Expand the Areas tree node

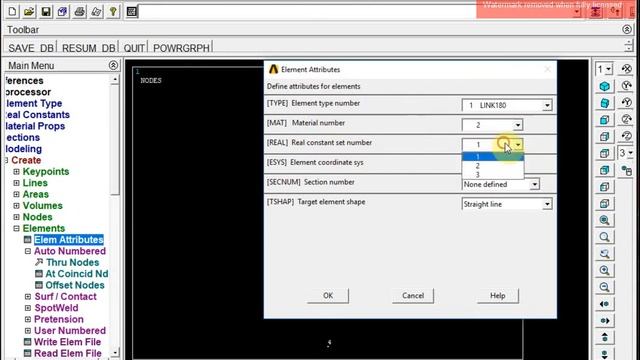[x=16, y=195]
